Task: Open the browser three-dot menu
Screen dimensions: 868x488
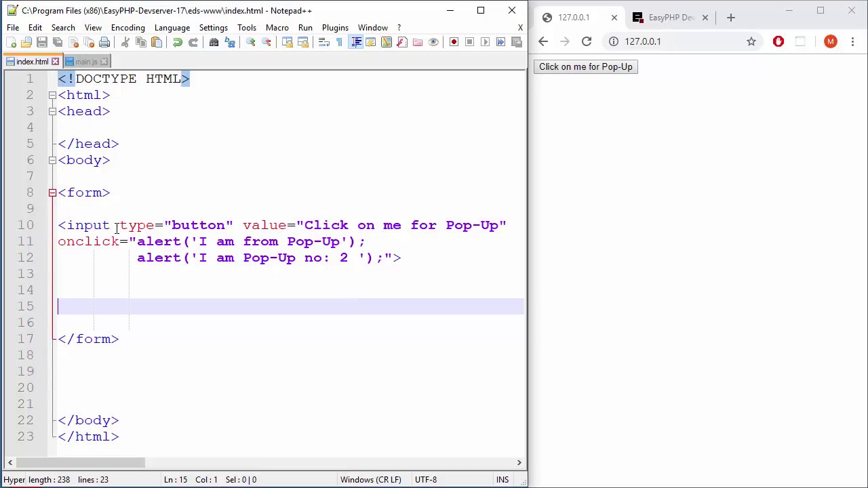Action: 852,41
